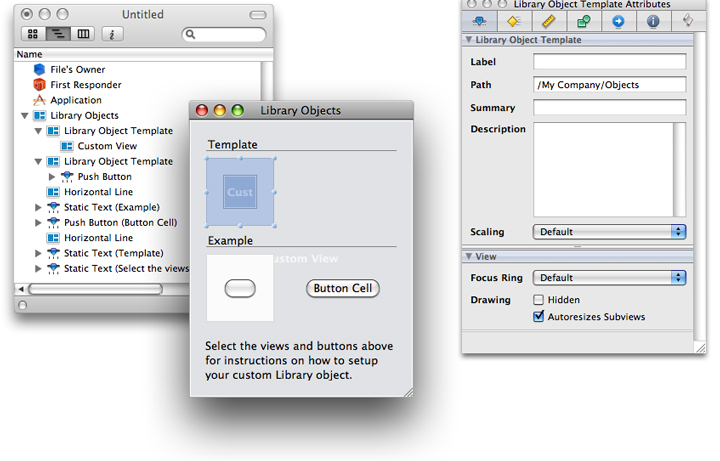Select the Application icon in the list

[39, 100]
